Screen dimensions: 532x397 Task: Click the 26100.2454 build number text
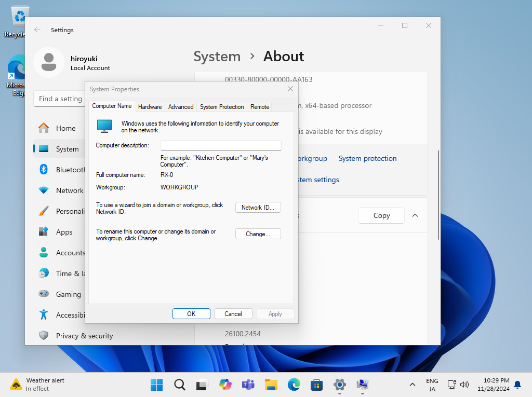[x=243, y=334]
